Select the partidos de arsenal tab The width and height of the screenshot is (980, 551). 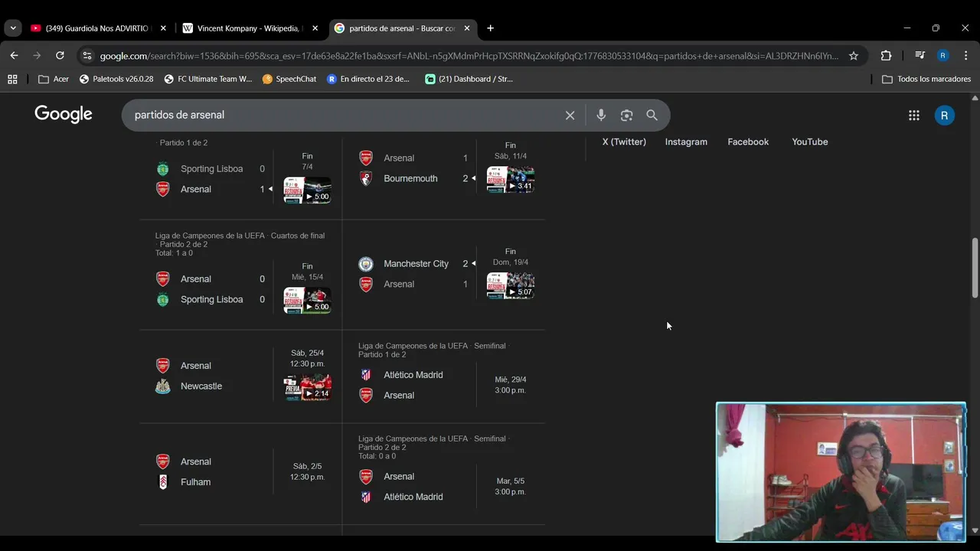(402, 28)
